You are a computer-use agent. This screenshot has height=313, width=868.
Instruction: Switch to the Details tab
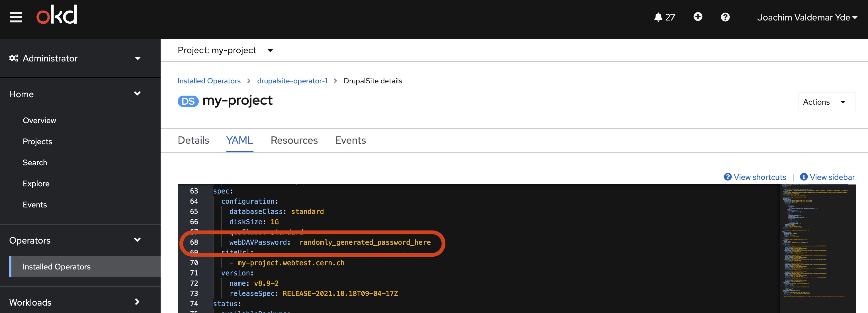click(x=193, y=140)
